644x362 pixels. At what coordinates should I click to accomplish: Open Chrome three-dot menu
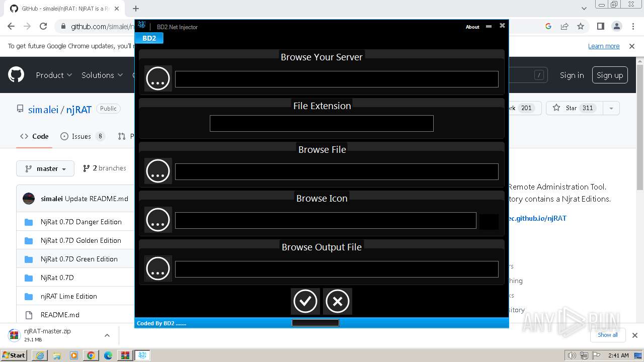point(632,26)
